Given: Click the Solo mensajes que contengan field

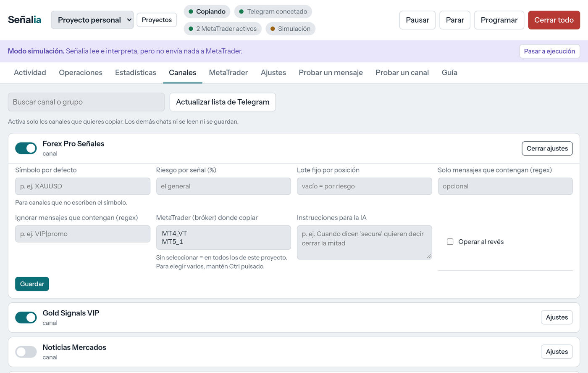Looking at the screenshot, I should [x=505, y=186].
